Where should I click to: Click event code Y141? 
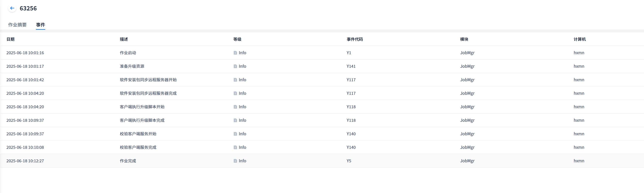351,66
